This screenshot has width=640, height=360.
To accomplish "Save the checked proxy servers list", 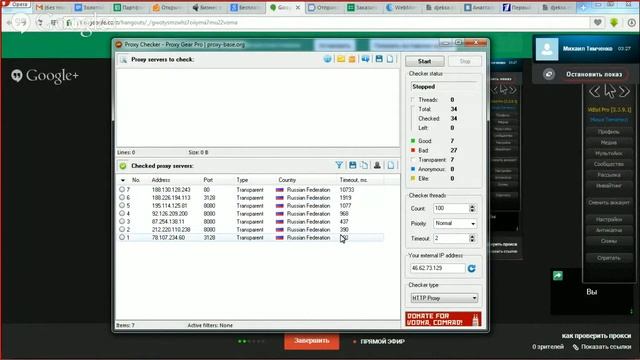I will point(352,165).
